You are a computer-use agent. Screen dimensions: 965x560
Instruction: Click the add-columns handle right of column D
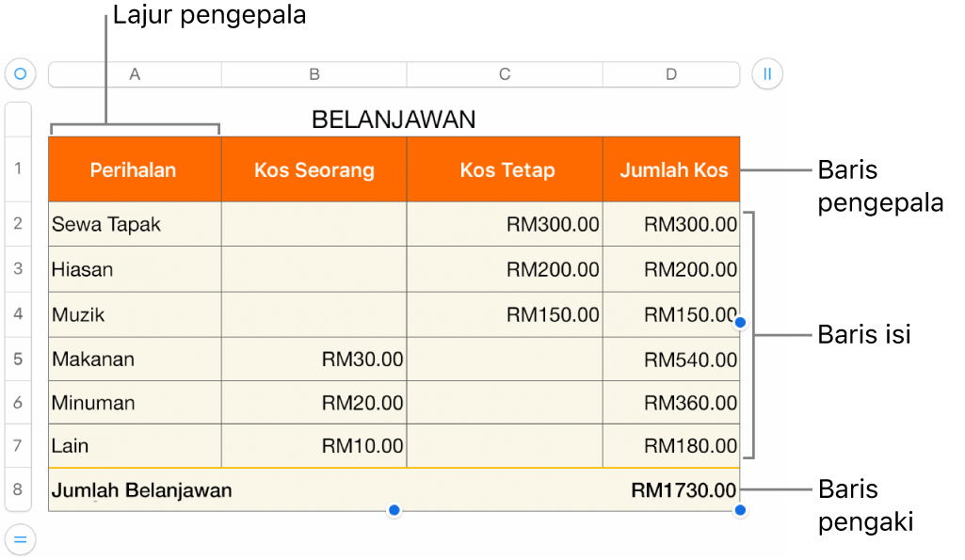(x=767, y=73)
